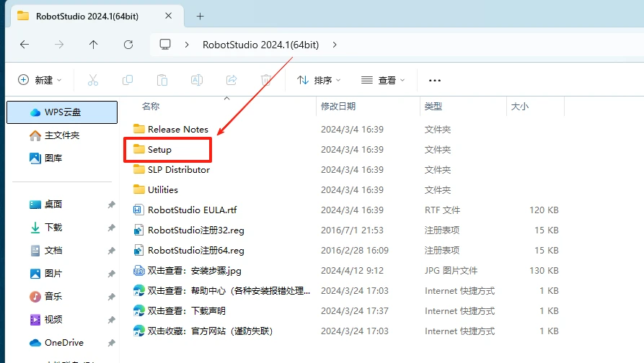Click the Rename icon in toolbar
The width and height of the screenshot is (644, 363).
click(197, 80)
